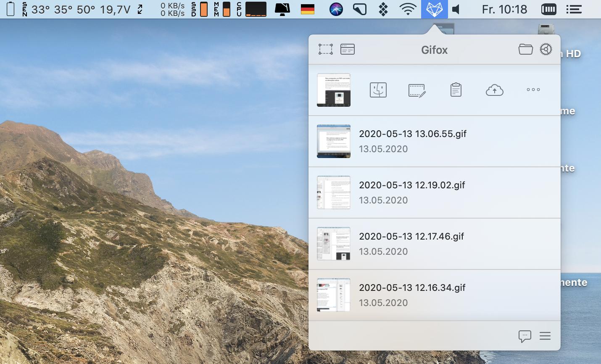Reveal the selected GIF in Finder

[x=378, y=90]
